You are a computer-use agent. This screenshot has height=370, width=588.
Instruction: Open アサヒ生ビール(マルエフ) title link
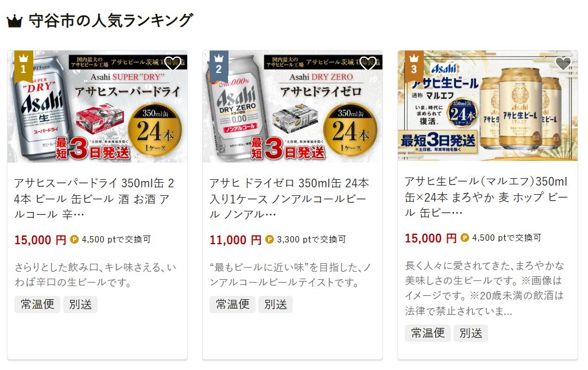[486, 197]
